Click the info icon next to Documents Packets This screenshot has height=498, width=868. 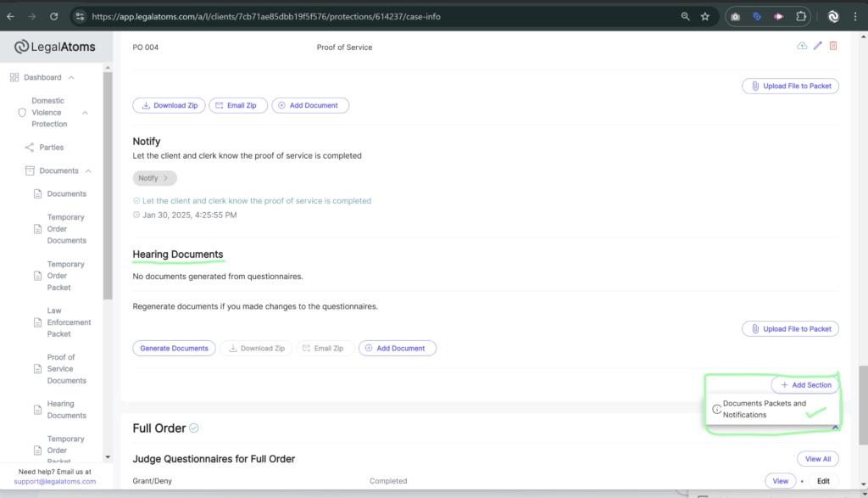tap(716, 410)
